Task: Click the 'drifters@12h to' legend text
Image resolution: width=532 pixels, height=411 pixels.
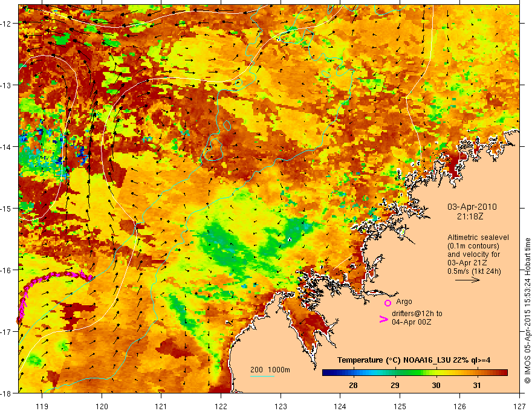Action: pos(417,314)
